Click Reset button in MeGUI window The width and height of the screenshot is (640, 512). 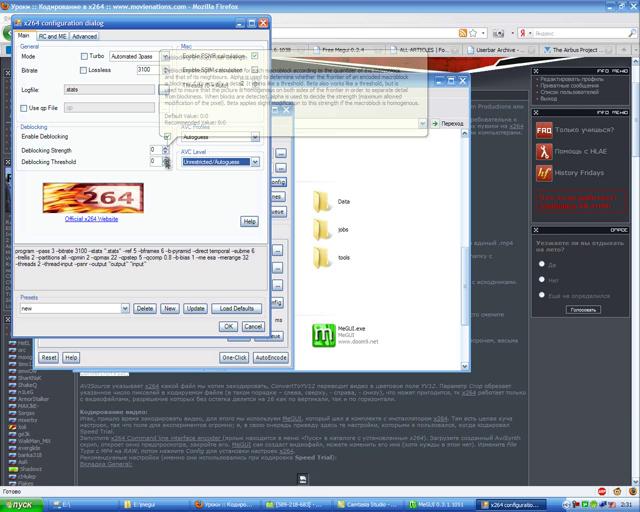[49, 358]
